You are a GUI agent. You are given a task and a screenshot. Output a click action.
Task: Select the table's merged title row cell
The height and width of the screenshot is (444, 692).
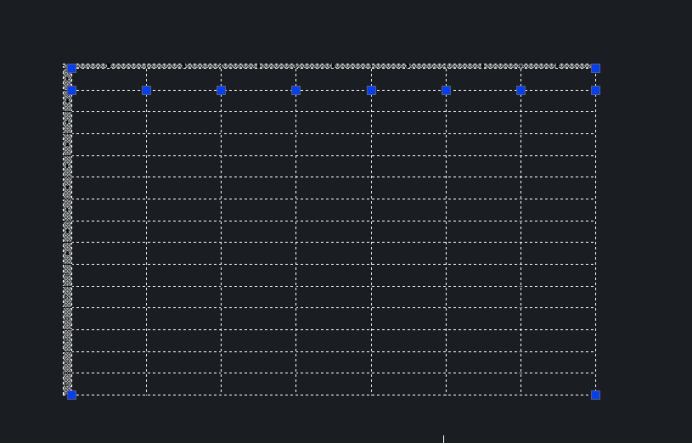tap(333, 80)
